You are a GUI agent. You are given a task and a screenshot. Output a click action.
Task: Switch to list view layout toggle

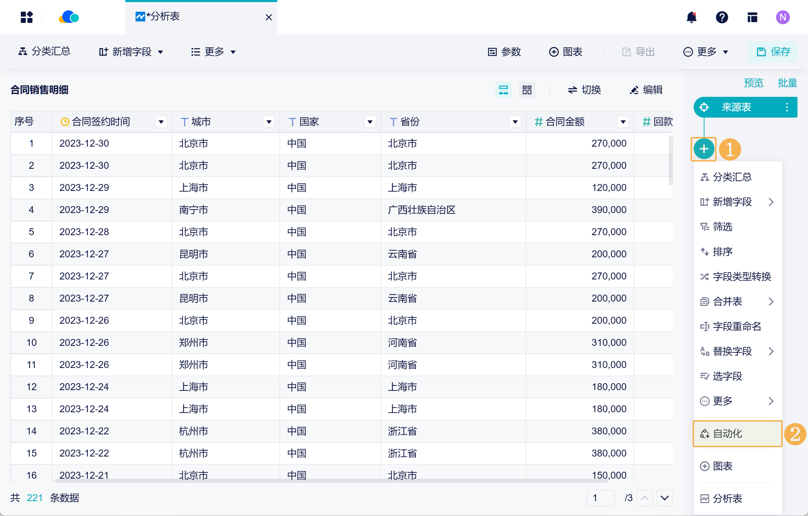pos(504,90)
